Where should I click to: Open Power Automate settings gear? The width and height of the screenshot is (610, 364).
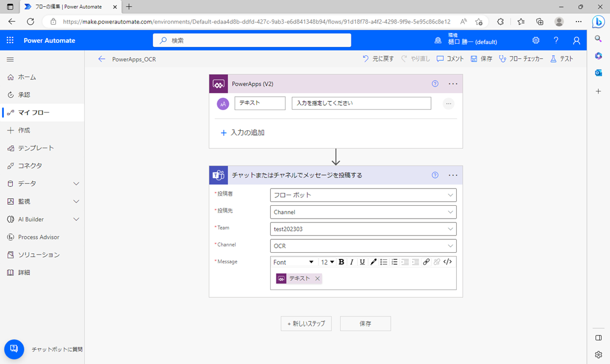[536, 40]
